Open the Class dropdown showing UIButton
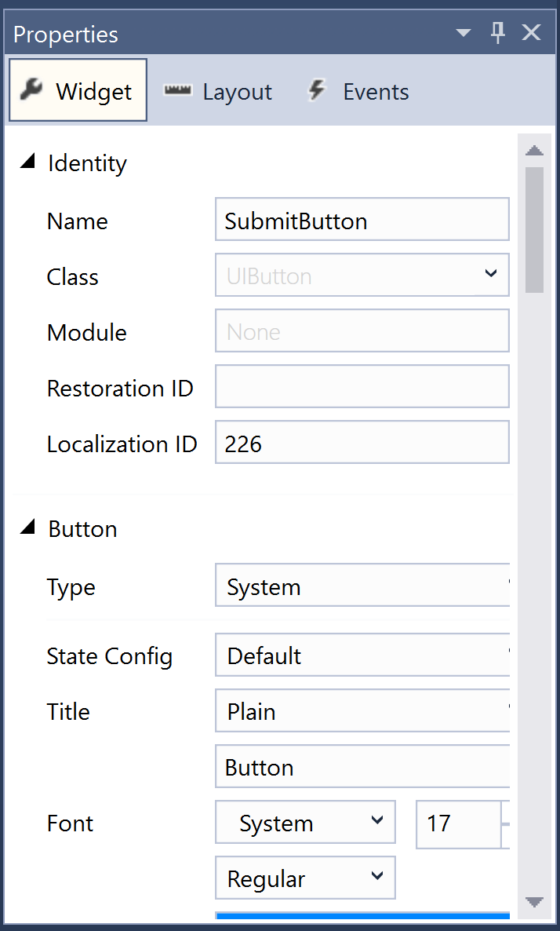 tap(362, 275)
